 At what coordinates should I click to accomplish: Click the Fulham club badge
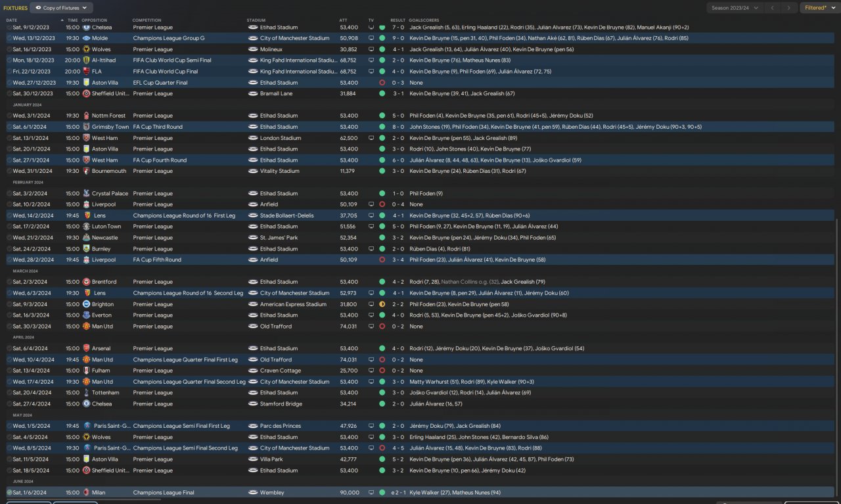coord(86,371)
